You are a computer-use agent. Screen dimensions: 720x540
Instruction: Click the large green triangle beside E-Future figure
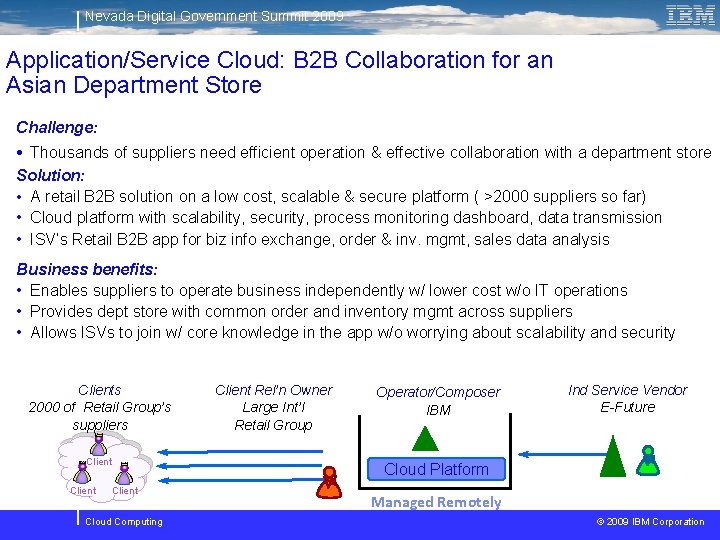pyautogui.click(x=613, y=456)
